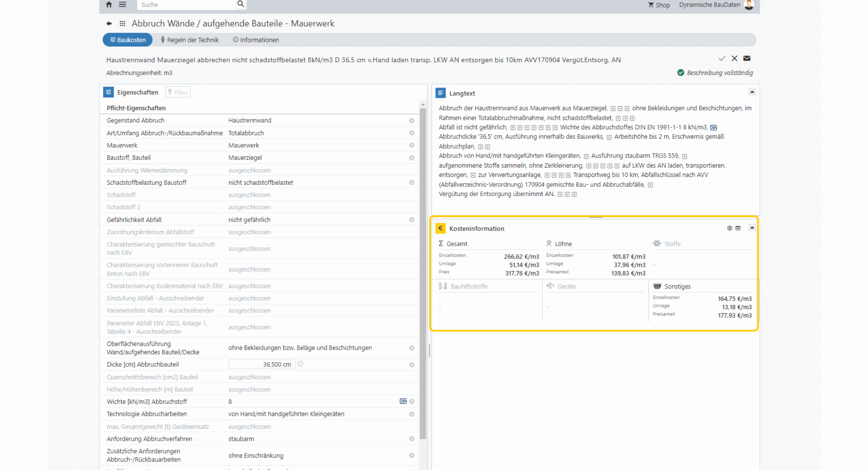Expand the option after 'aus Mauerziegel,' in Langtext
868x470 pixels.
point(613,108)
